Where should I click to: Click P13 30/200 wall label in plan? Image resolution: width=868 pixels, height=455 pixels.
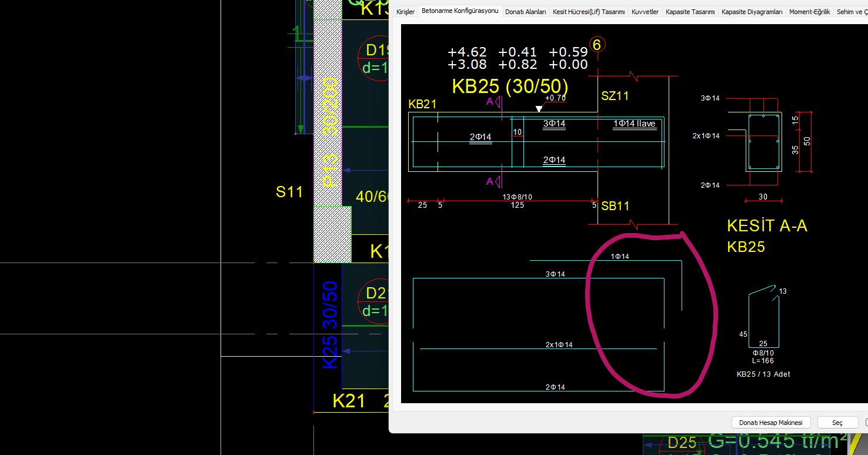[x=330, y=132]
